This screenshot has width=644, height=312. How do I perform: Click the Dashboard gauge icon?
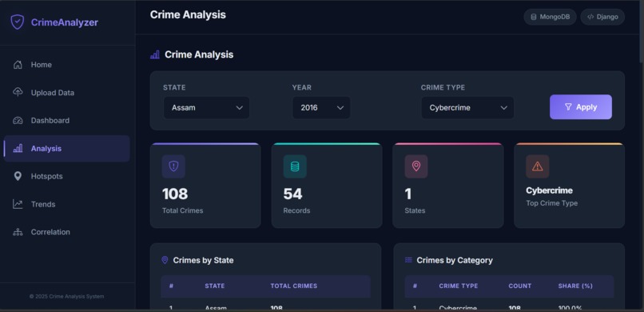tap(18, 121)
